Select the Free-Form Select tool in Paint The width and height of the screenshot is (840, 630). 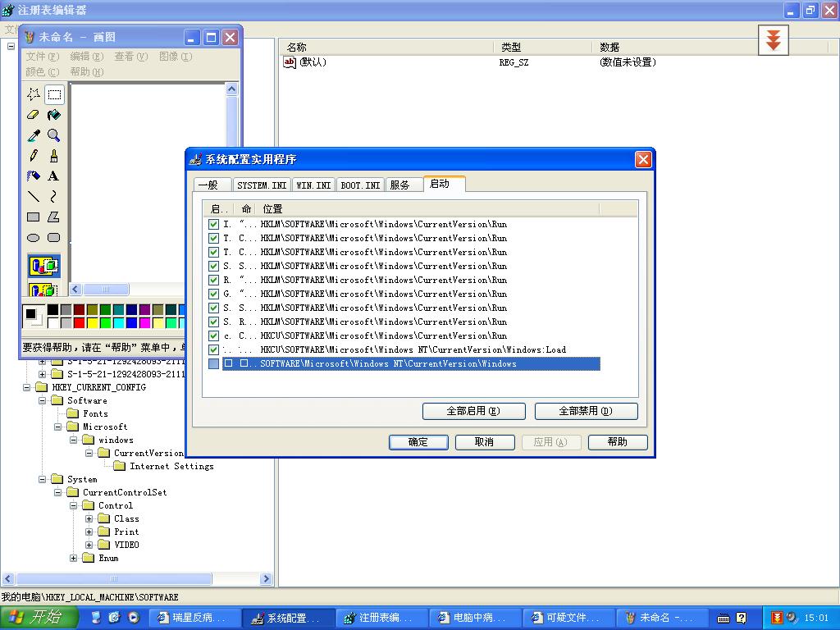click(x=33, y=95)
